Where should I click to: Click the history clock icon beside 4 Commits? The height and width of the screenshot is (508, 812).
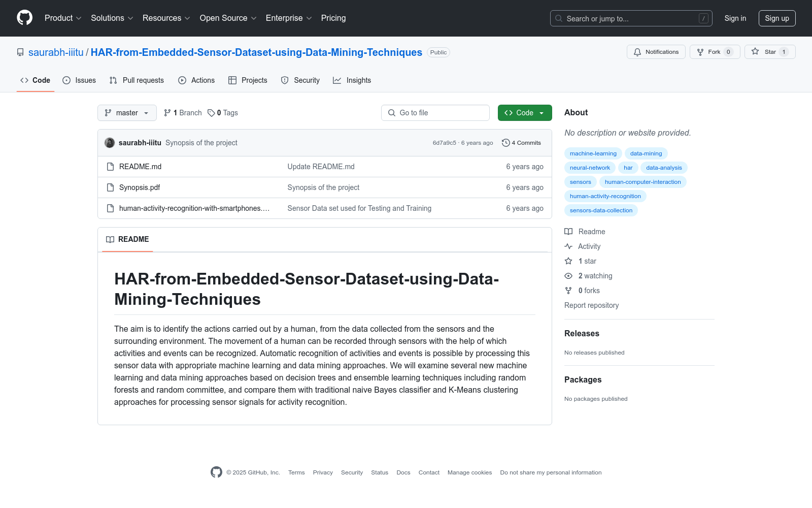[505, 143]
